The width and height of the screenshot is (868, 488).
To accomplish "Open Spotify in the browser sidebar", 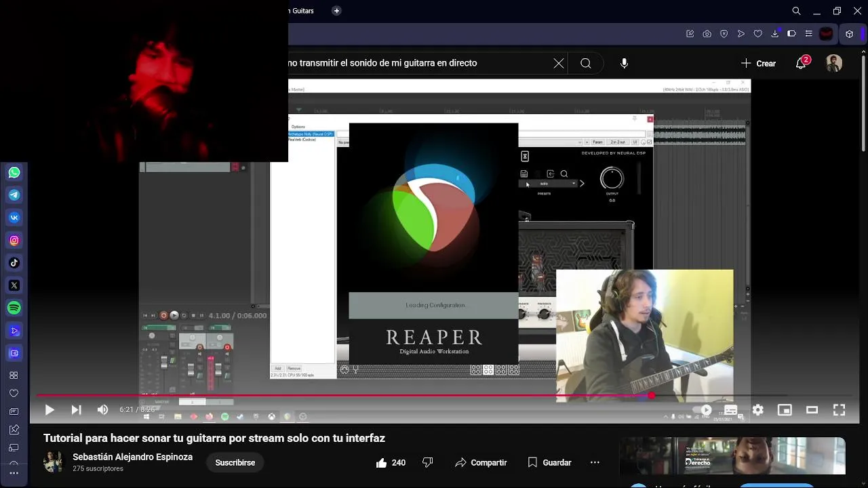I will click(x=14, y=308).
